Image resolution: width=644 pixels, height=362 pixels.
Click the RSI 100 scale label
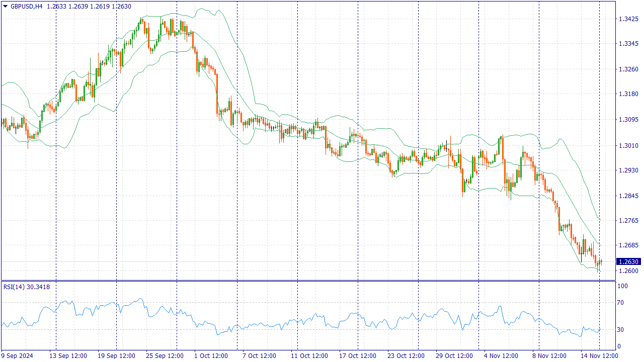coord(623,286)
